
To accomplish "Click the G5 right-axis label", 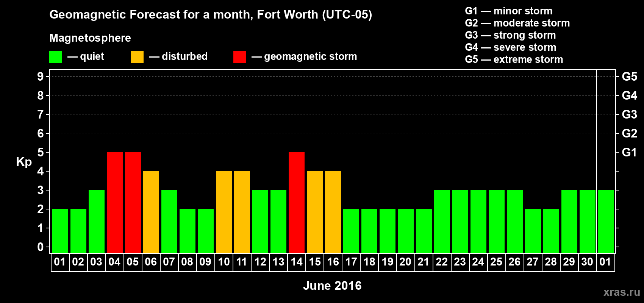I will tap(630, 77).
